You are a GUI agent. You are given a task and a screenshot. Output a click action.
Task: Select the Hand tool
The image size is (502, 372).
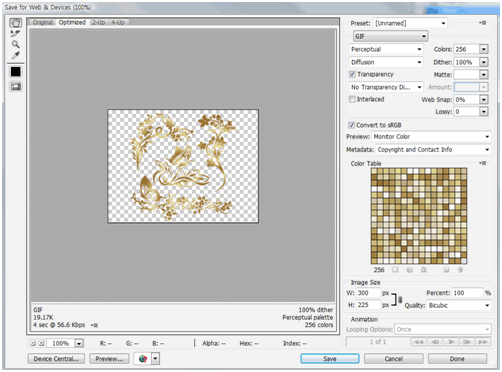click(15, 23)
